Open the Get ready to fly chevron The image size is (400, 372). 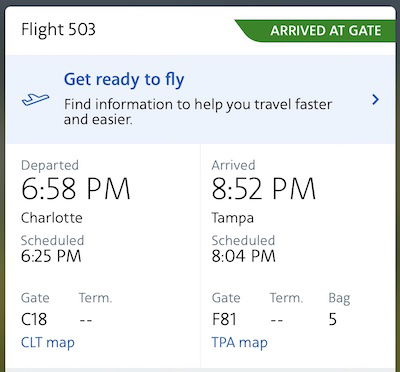375,99
